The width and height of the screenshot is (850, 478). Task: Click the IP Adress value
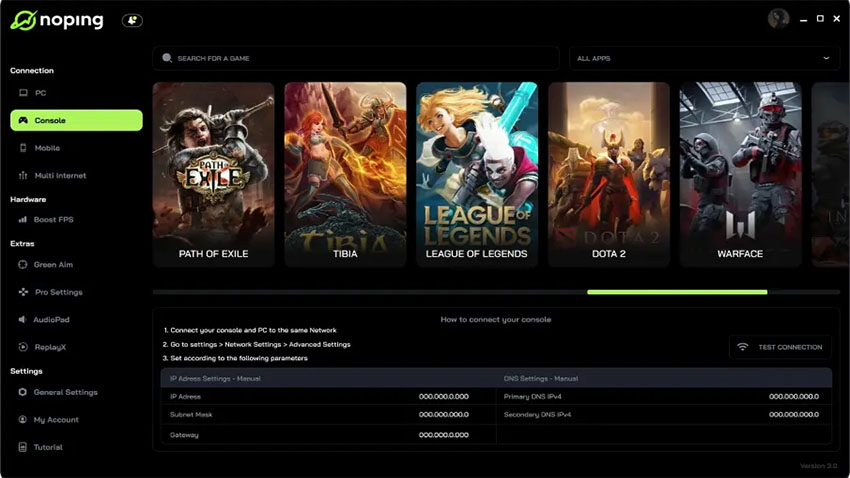point(443,397)
